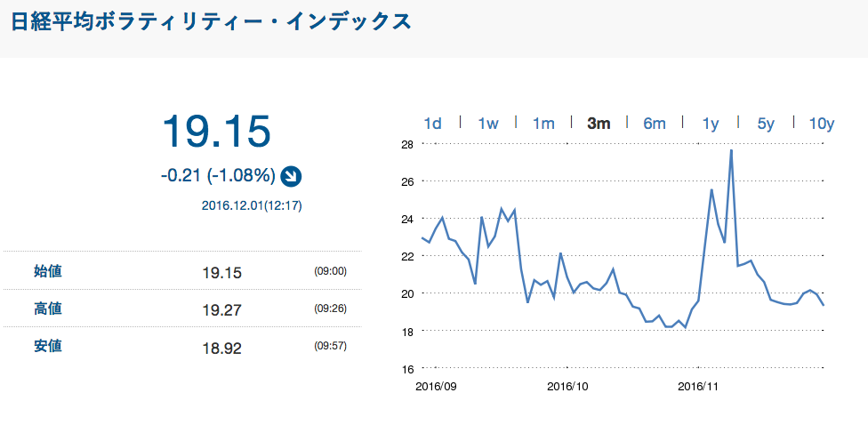Viewport: 868px width, 425px height.
Task: Select the 10y chart range tab
Action: (x=821, y=124)
